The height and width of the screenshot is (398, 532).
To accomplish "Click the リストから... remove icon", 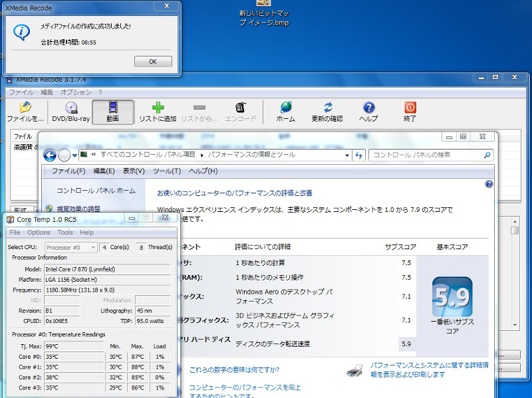I will pos(199,112).
